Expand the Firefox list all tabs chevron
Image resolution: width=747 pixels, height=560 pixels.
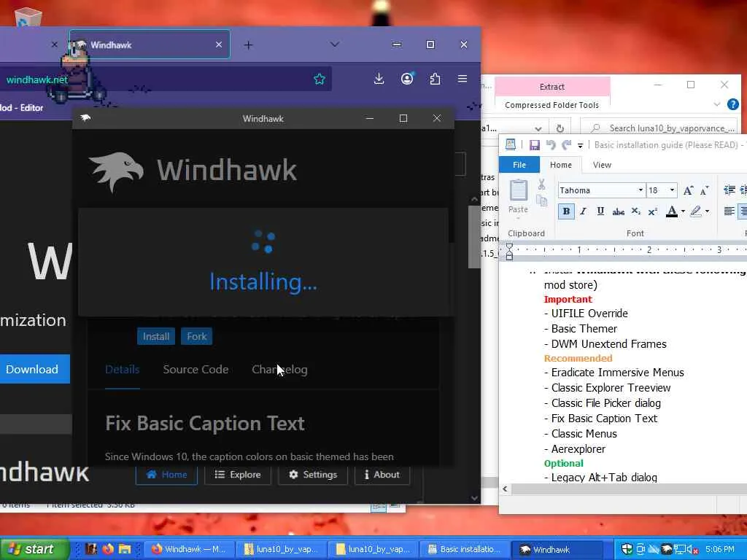tap(334, 44)
